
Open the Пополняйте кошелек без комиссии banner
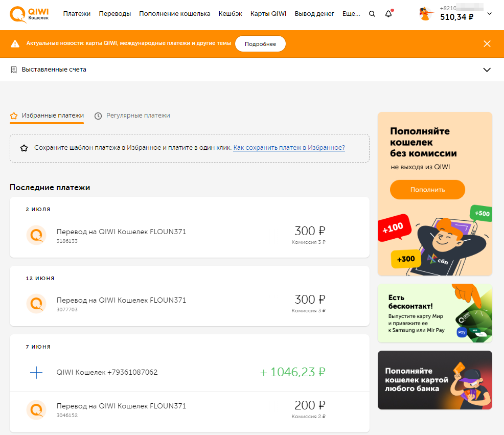(x=435, y=194)
